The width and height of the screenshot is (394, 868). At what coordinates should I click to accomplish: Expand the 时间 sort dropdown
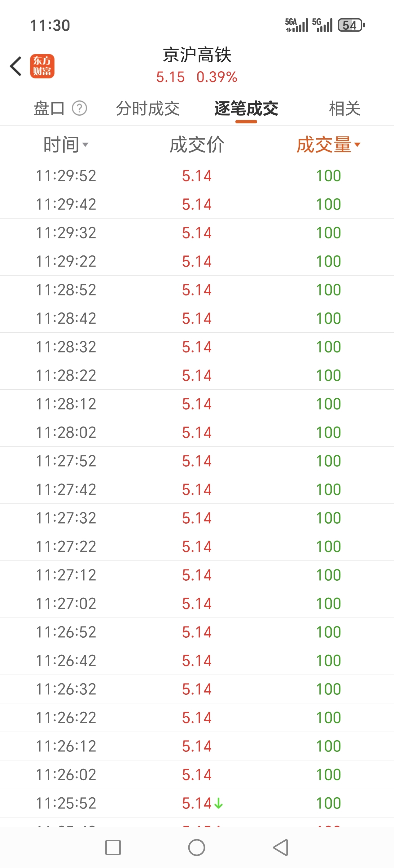point(66,145)
